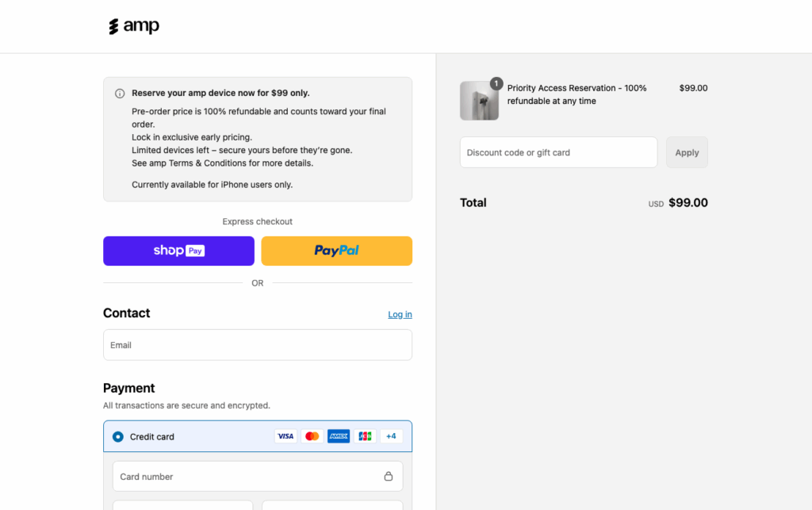
Task: Click the lock icon in card number field
Action: pos(389,477)
